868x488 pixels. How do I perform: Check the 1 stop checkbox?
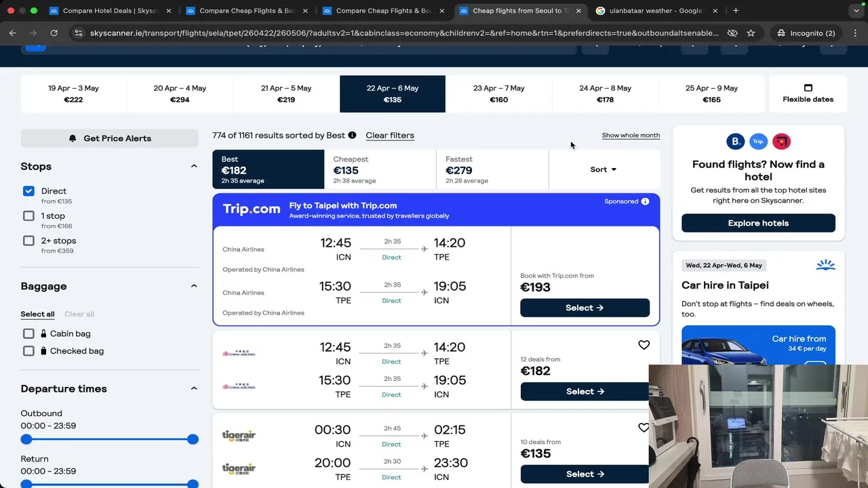pyautogui.click(x=28, y=216)
